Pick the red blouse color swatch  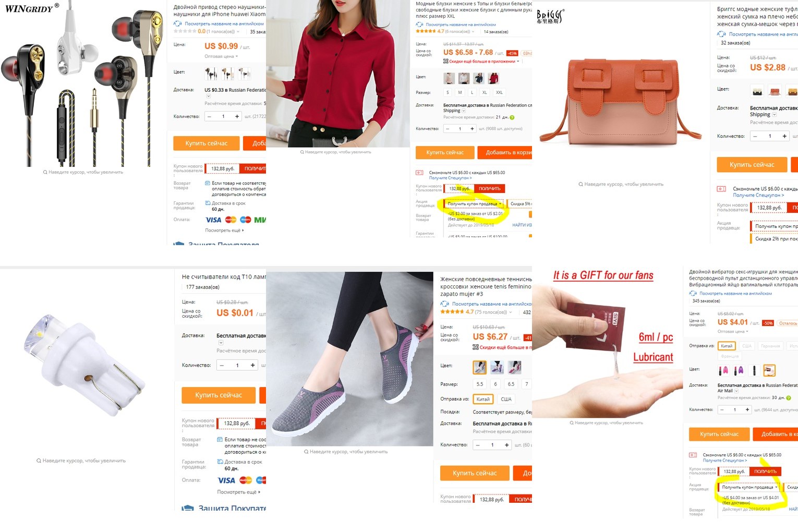point(493,79)
